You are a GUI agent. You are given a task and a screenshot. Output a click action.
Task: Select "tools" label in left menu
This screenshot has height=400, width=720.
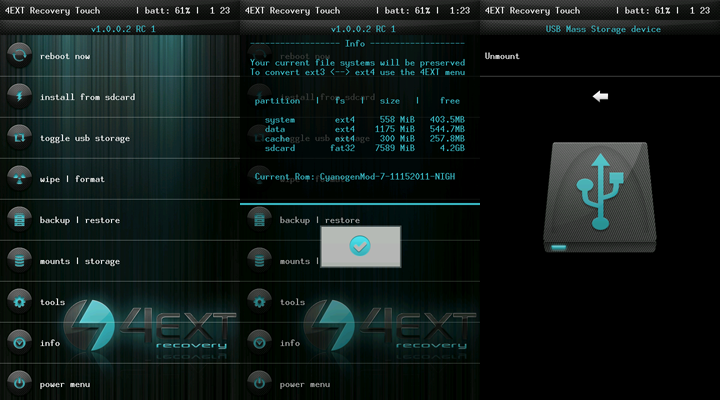coord(52,302)
